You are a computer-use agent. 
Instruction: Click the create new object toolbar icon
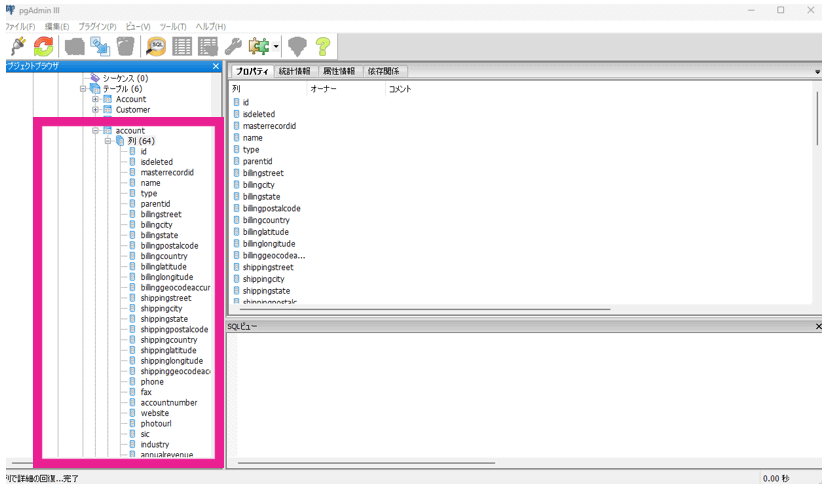tap(100, 46)
